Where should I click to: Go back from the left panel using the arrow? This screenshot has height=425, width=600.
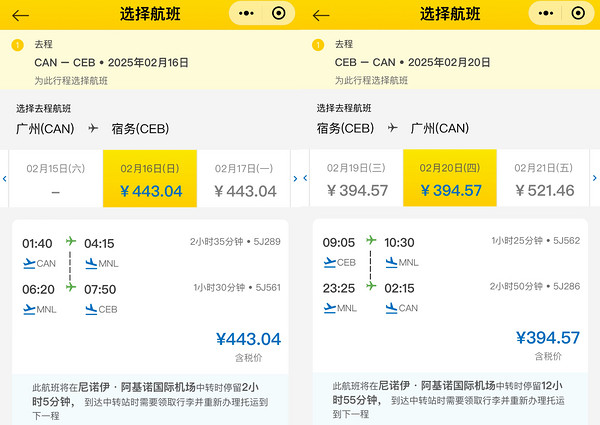coord(20,15)
